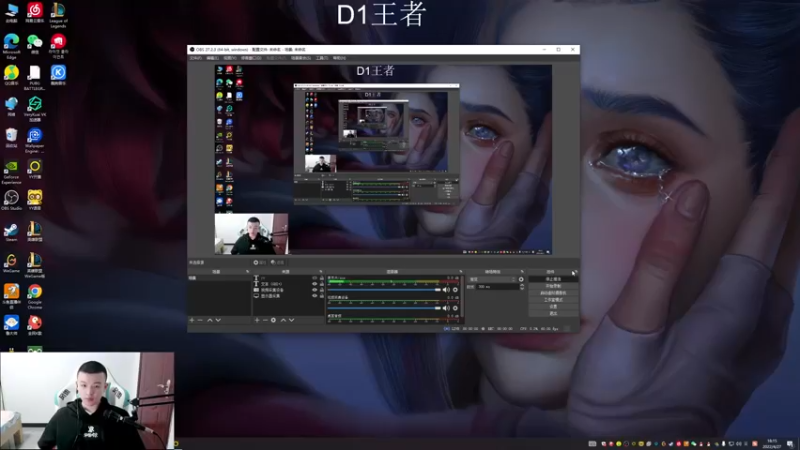Mute the second mixer channel speaker

tap(446, 308)
